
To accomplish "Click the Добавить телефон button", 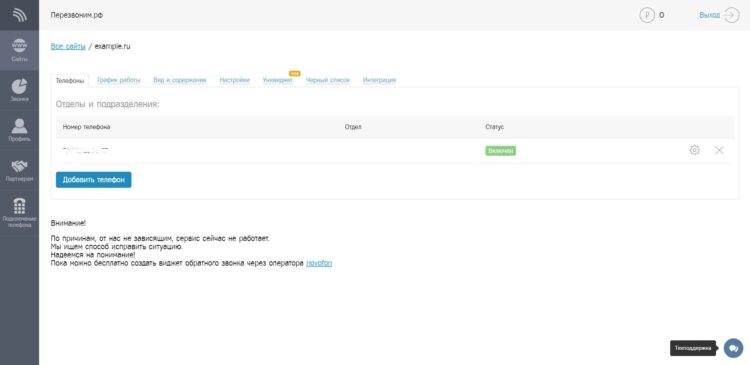I will (94, 180).
